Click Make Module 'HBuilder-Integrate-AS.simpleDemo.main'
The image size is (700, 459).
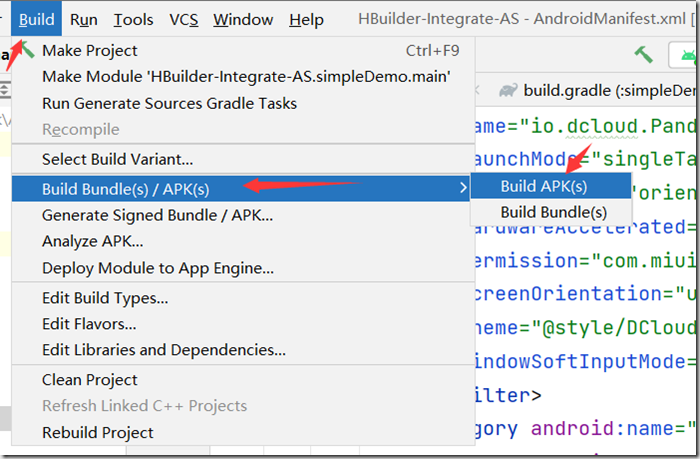pos(245,76)
